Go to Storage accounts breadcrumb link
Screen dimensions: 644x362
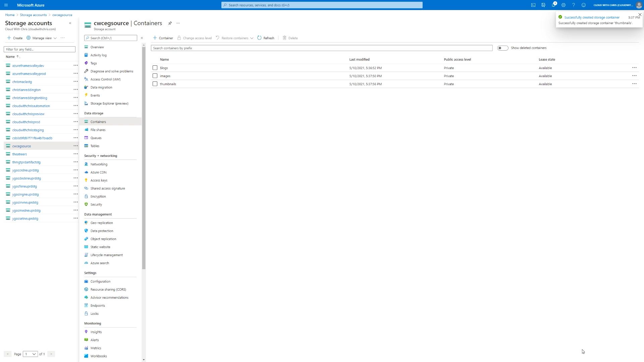33,15
